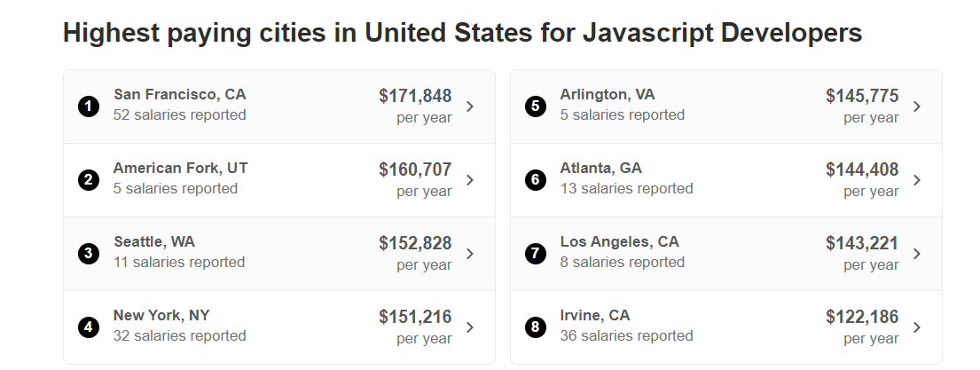980x370 pixels.
Task: Click the $144,408 Atlanta salary amount
Action: [x=862, y=169]
